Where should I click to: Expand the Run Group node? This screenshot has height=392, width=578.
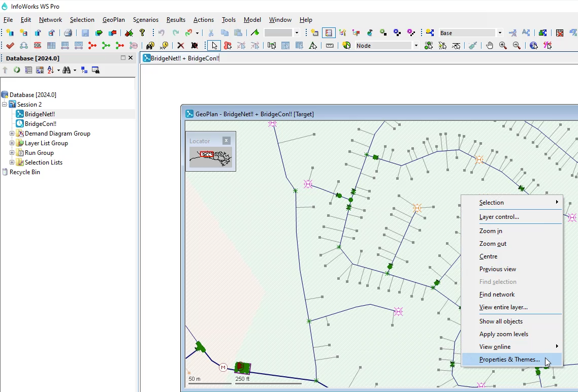coord(12,152)
